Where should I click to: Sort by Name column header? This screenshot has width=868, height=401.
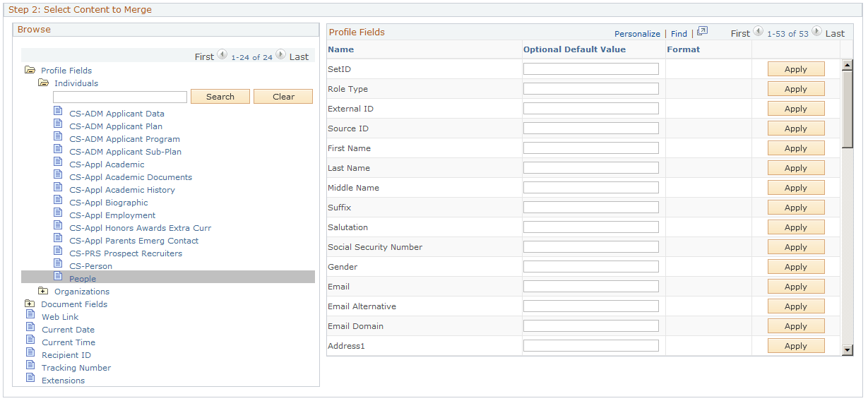pyautogui.click(x=340, y=49)
